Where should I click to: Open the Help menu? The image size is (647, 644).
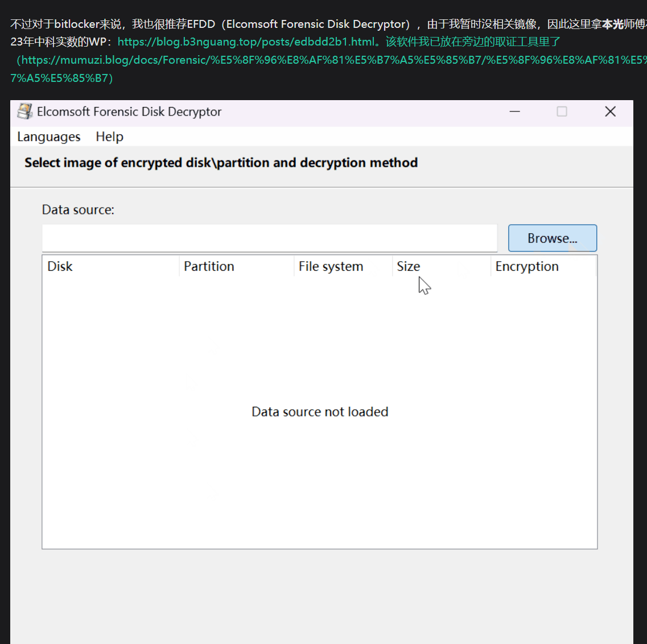click(x=109, y=137)
